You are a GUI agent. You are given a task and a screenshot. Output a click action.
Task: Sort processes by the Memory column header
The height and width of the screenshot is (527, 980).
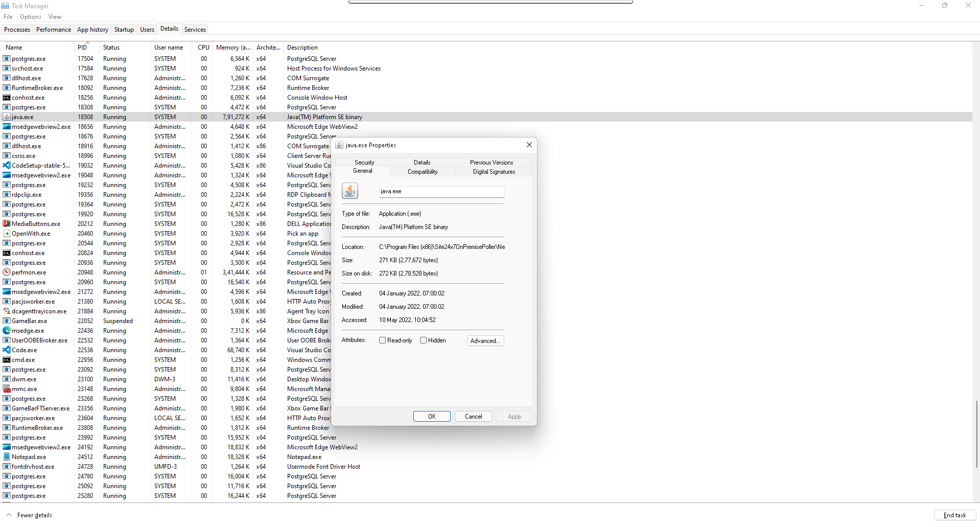pyautogui.click(x=232, y=48)
